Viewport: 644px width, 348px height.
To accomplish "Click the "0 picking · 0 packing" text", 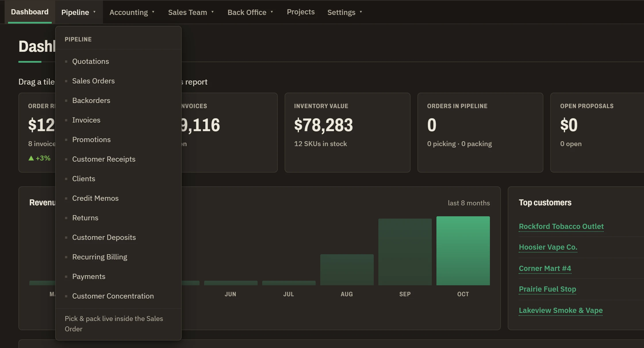I will pos(459,144).
